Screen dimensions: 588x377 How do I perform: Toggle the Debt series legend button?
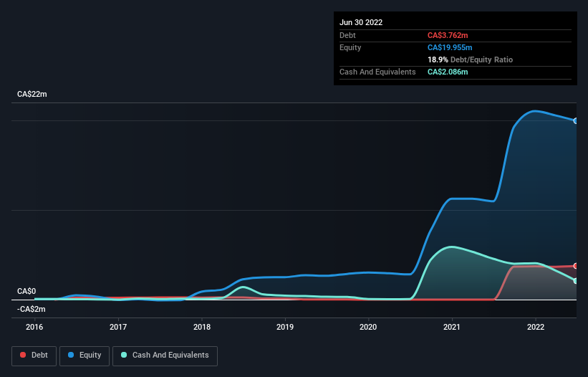pyautogui.click(x=34, y=355)
